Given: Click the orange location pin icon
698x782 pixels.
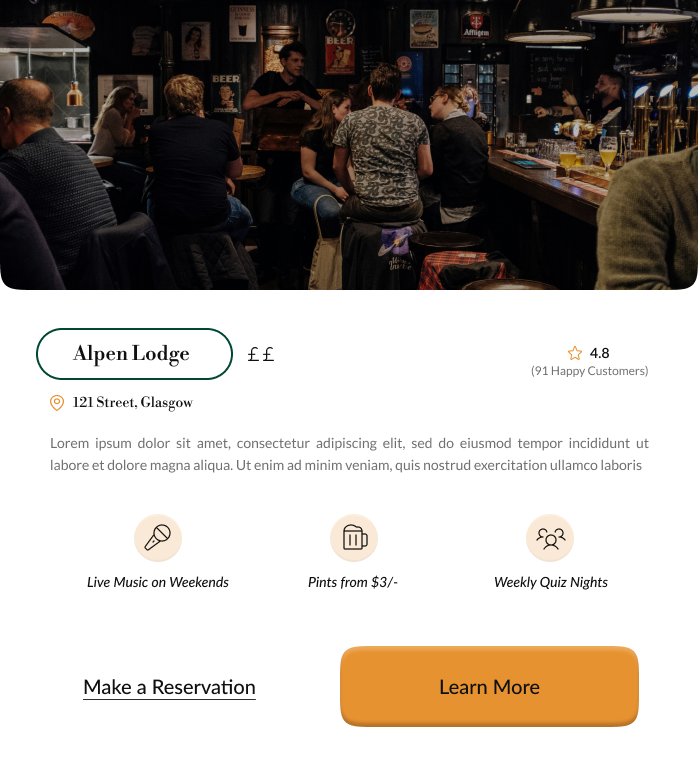Looking at the screenshot, I should pyautogui.click(x=57, y=403).
